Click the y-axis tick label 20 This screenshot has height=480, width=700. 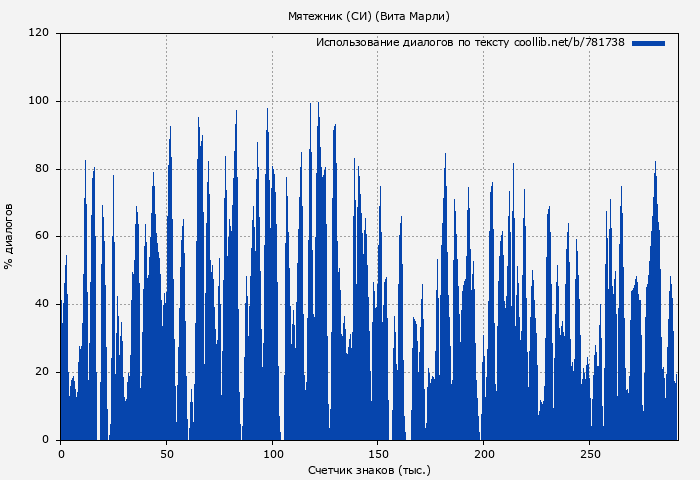pyautogui.click(x=42, y=372)
